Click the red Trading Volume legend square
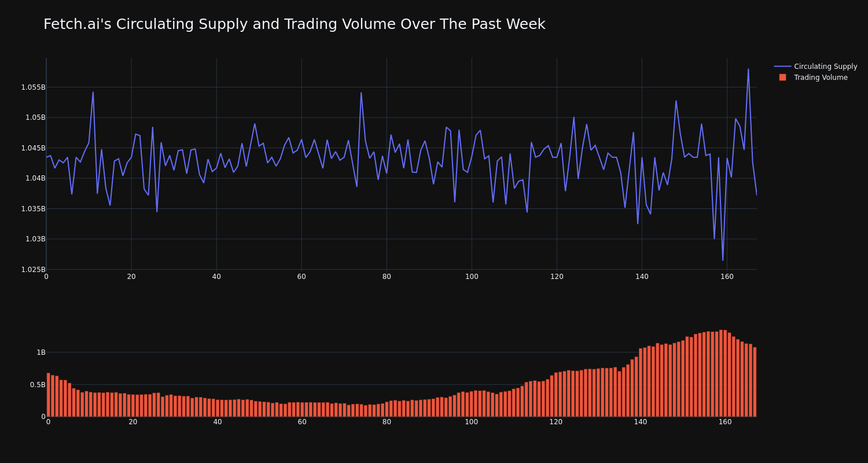The width and height of the screenshot is (868, 463). (x=782, y=77)
